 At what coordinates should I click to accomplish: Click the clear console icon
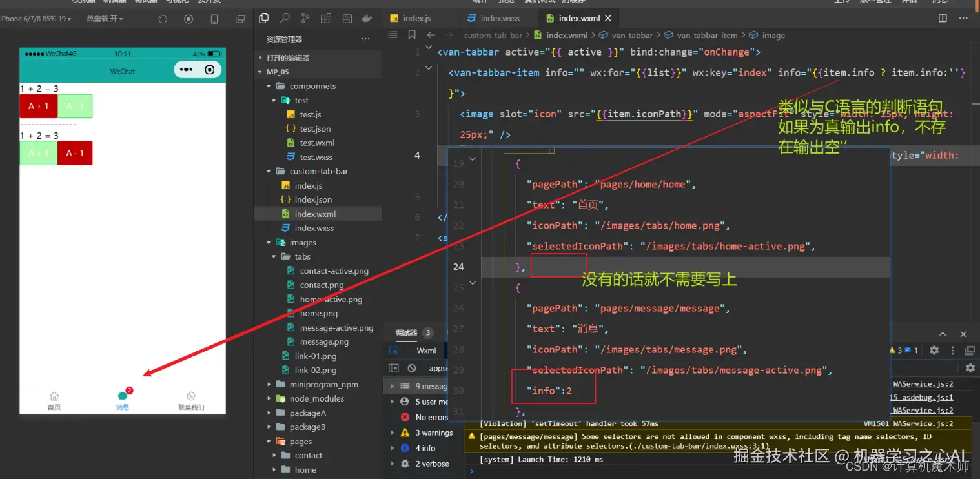[412, 368]
